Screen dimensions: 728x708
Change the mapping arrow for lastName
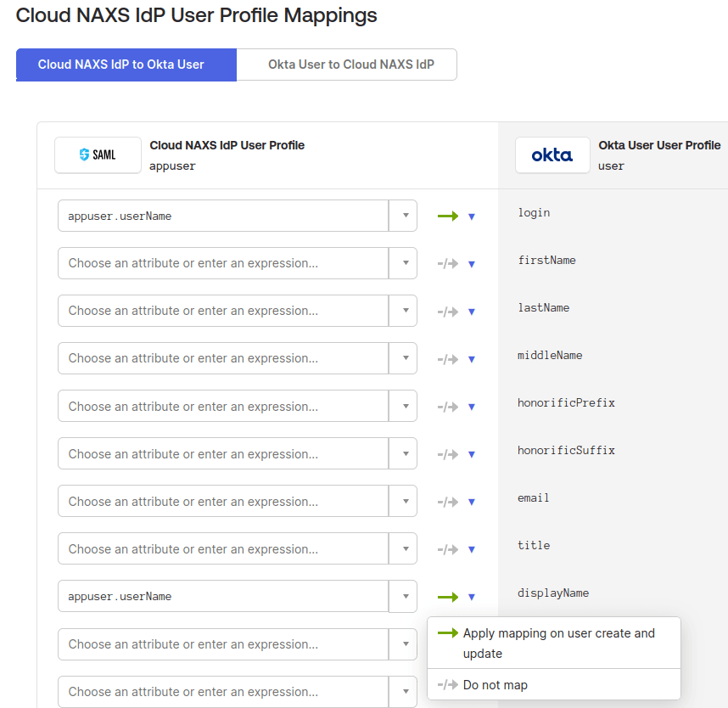coord(456,312)
